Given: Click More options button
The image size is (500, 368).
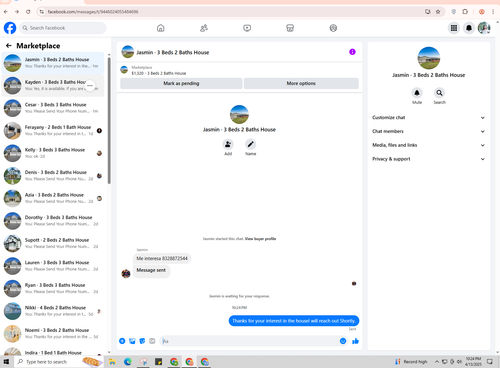Looking at the screenshot, I should 301,83.
